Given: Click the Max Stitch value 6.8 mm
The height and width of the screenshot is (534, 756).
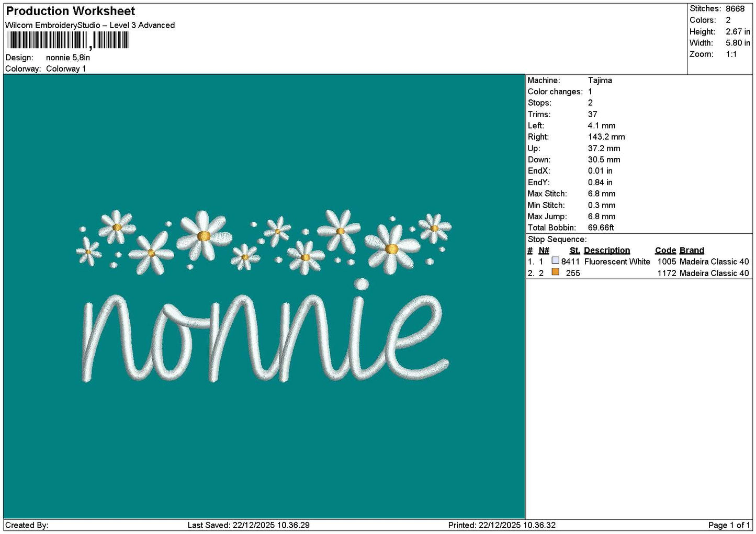Looking at the screenshot, I should point(602,194).
